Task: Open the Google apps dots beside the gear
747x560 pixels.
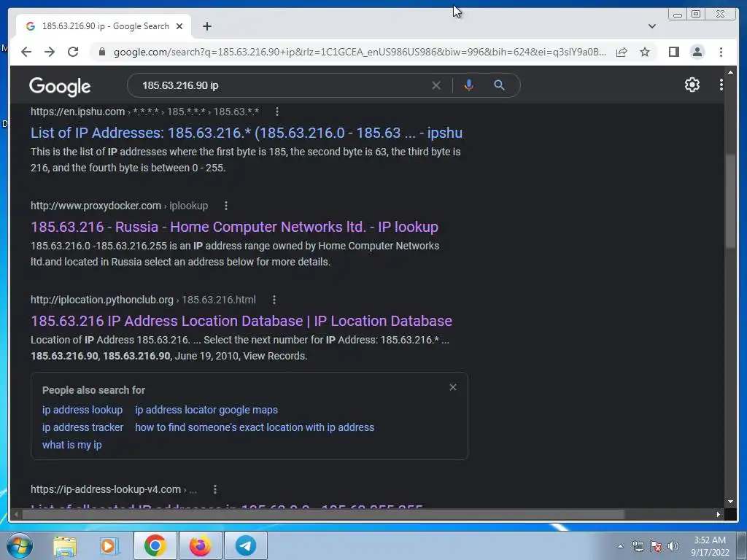Action: pos(721,85)
